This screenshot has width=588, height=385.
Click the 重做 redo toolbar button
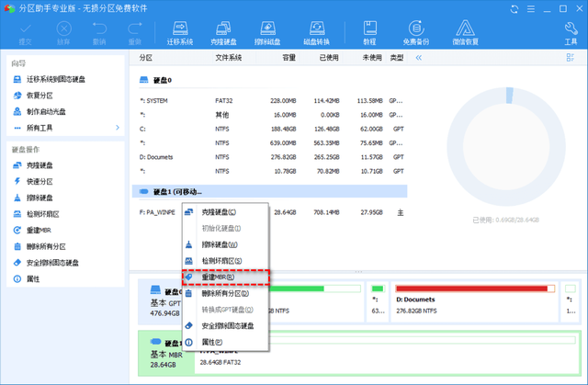(x=135, y=33)
